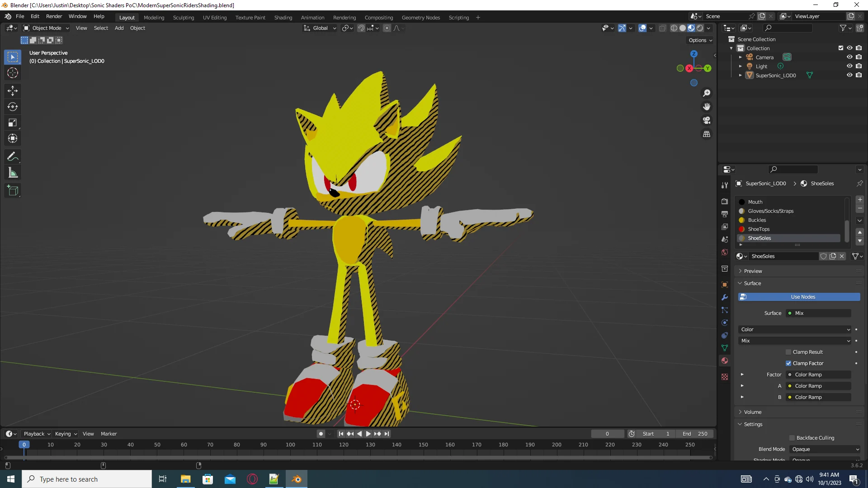Open the Physics properties panel

coord(724,323)
